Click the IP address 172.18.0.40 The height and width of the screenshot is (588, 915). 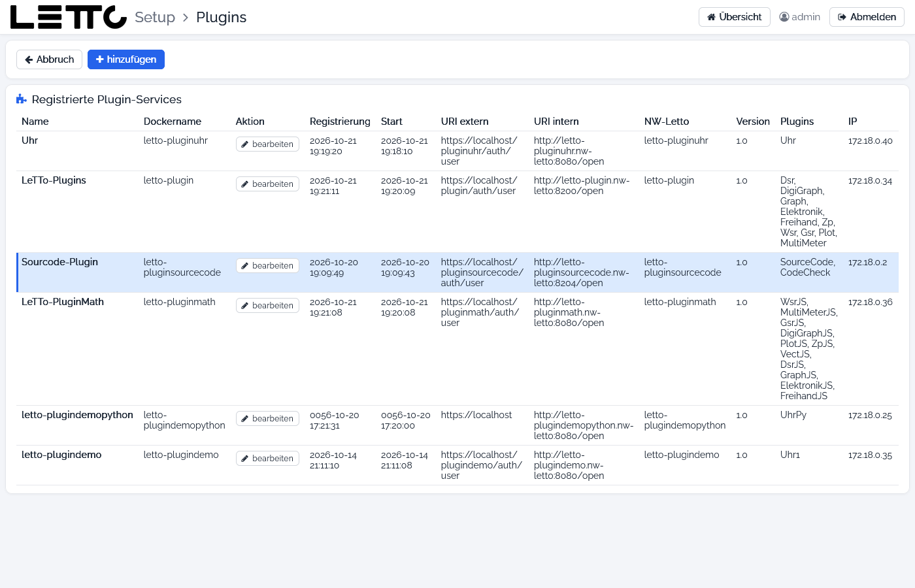[871, 140]
